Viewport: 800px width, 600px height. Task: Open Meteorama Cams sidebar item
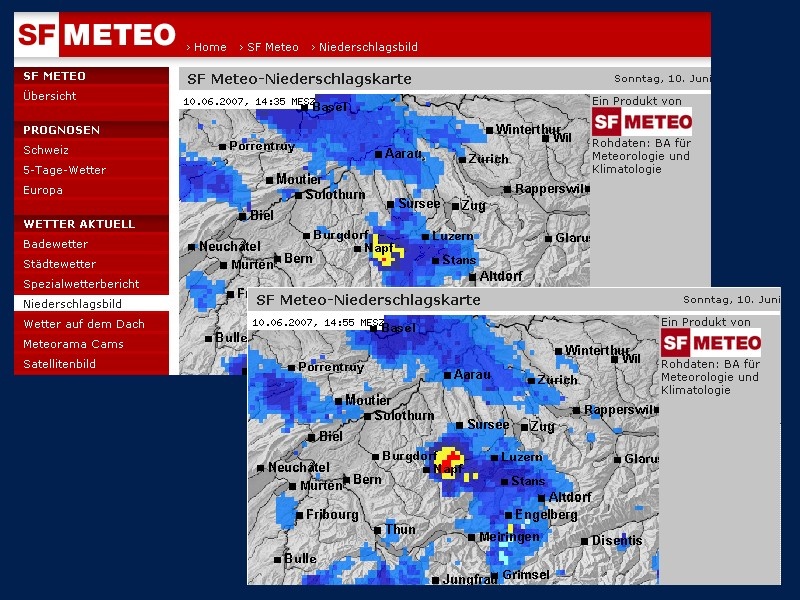[x=73, y=343]
